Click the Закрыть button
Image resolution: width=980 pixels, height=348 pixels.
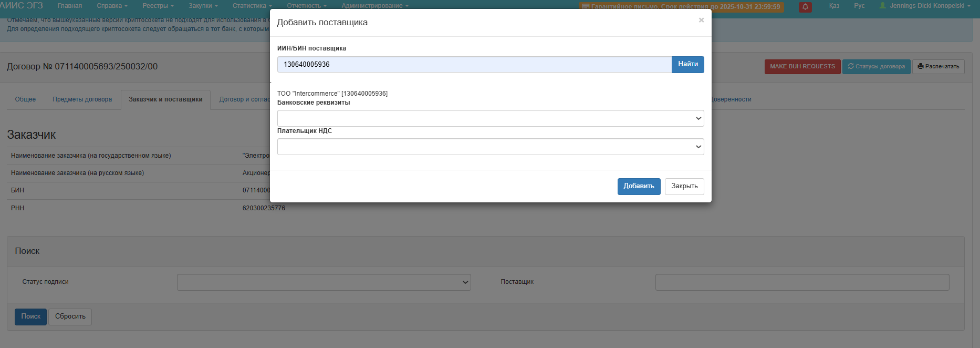pyautogui.click(x=684, y=186)
